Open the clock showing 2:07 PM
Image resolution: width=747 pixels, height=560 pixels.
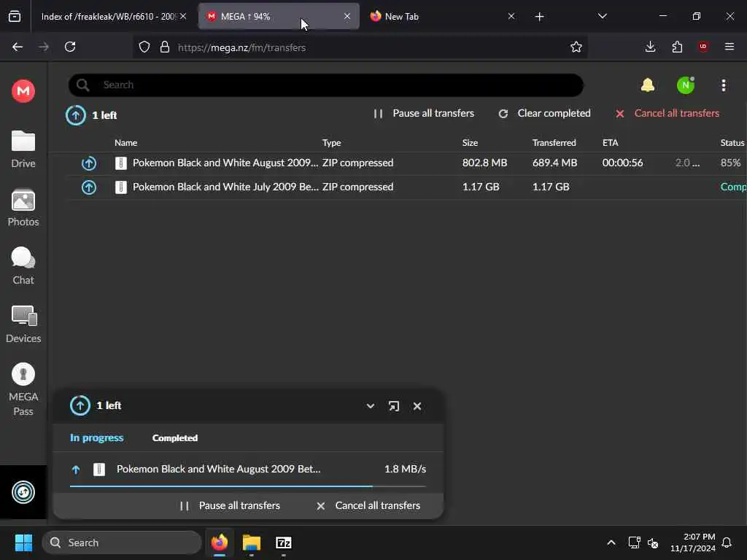coord(693,542)
